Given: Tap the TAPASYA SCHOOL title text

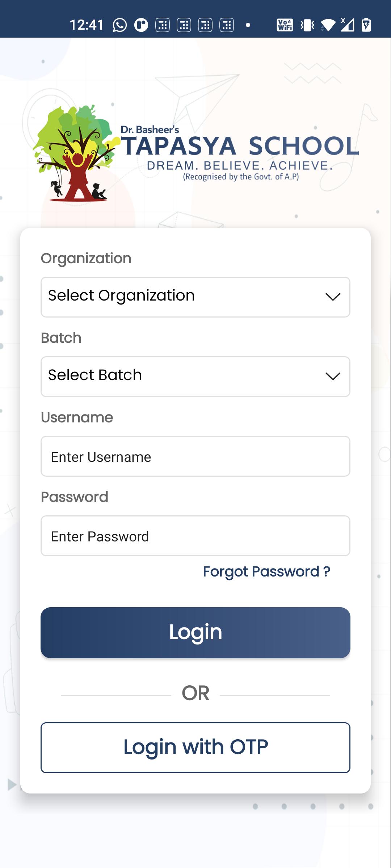Looking at the screenshot, I should [240, 146].
